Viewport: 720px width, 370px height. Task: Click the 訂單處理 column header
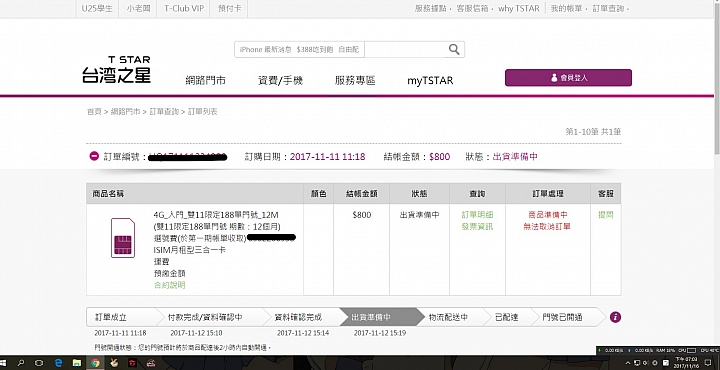point(548,194)
